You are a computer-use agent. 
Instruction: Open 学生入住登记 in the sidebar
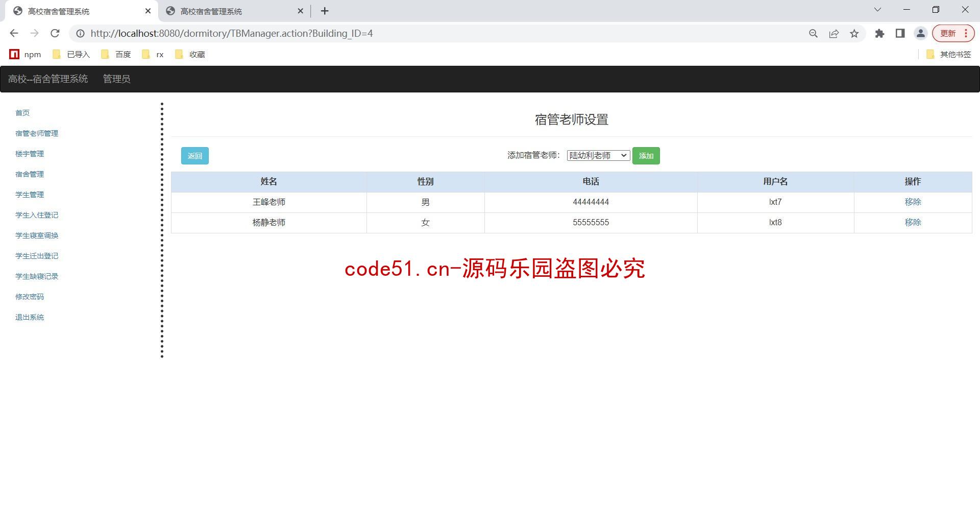tap(37, 215)
